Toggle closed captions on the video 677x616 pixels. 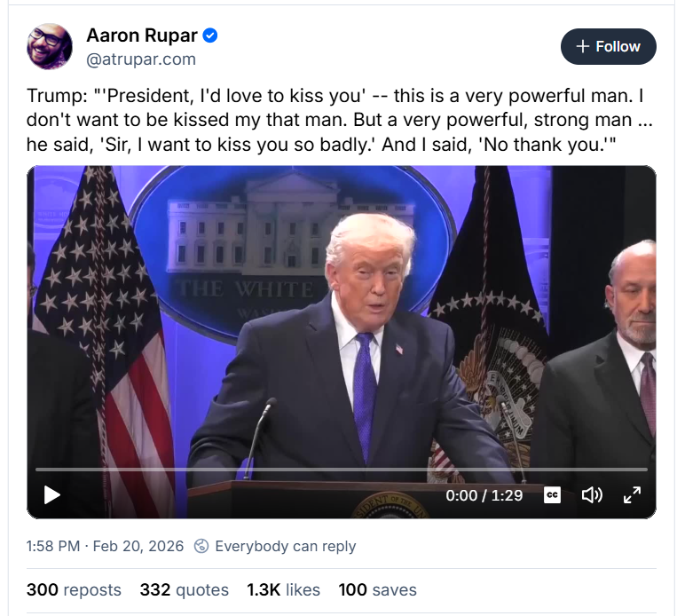click(x=552, y=495)
